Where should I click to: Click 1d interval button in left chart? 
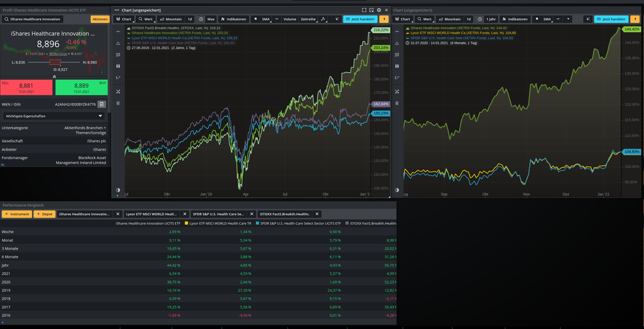tap(190, 19)
